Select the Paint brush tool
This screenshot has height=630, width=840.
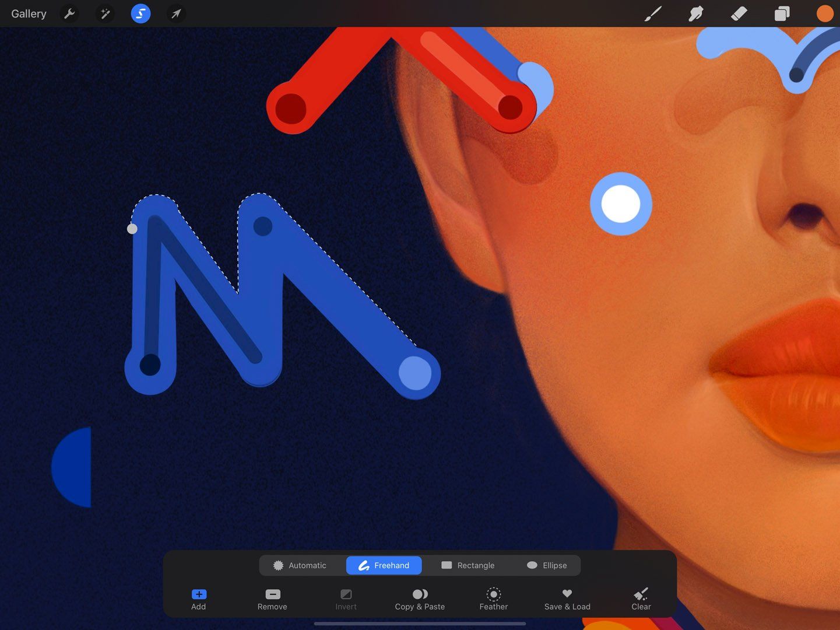(652, 13)
